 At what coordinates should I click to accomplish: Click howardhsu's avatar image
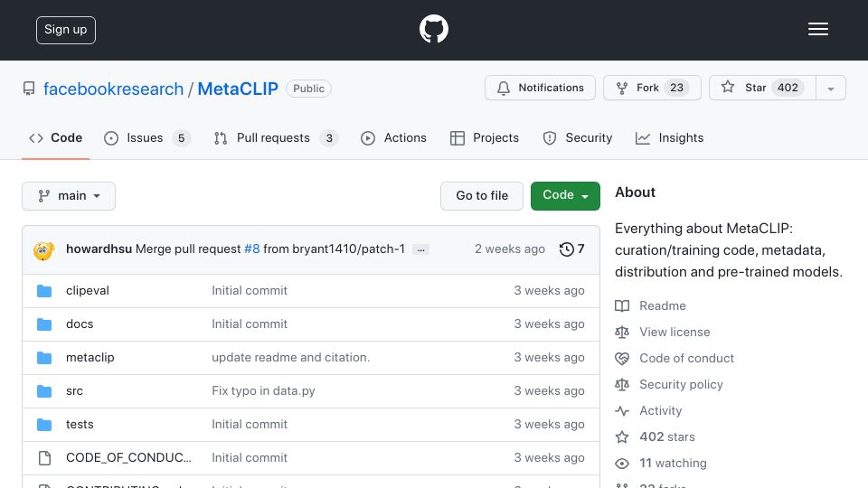tap(43, 250)
